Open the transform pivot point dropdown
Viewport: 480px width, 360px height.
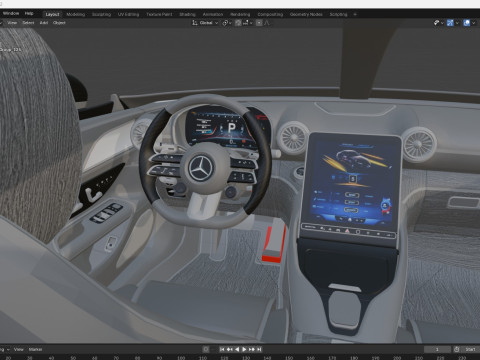tap(227, 23)
